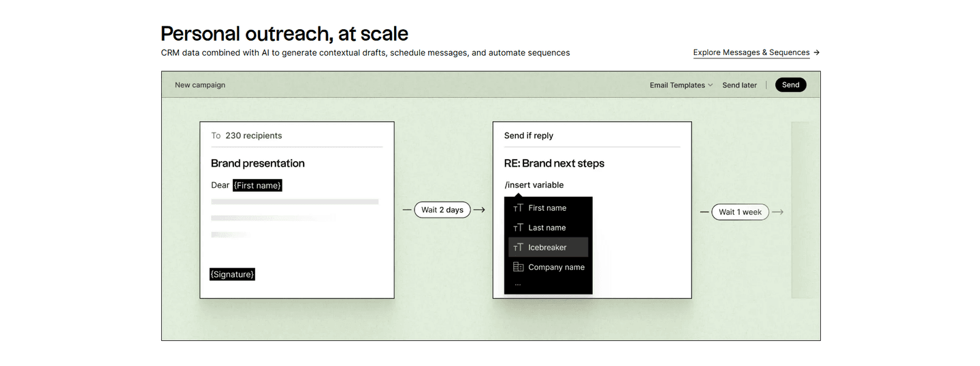Viewport: 980px width, 366px height.
Task: Click the text-type icon beside Icebreaker
Action: 518,248
